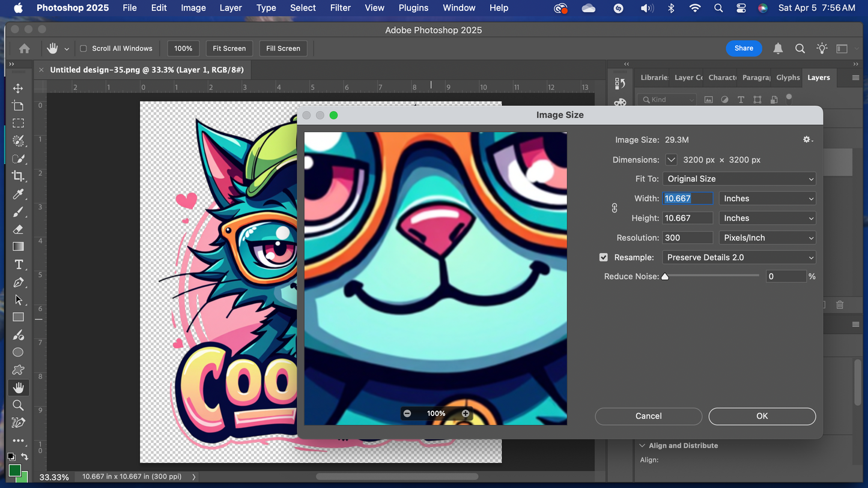Switch to the Glyphs panel tab
The width and height of the screenshot is (868, 488).
(788, 77)
